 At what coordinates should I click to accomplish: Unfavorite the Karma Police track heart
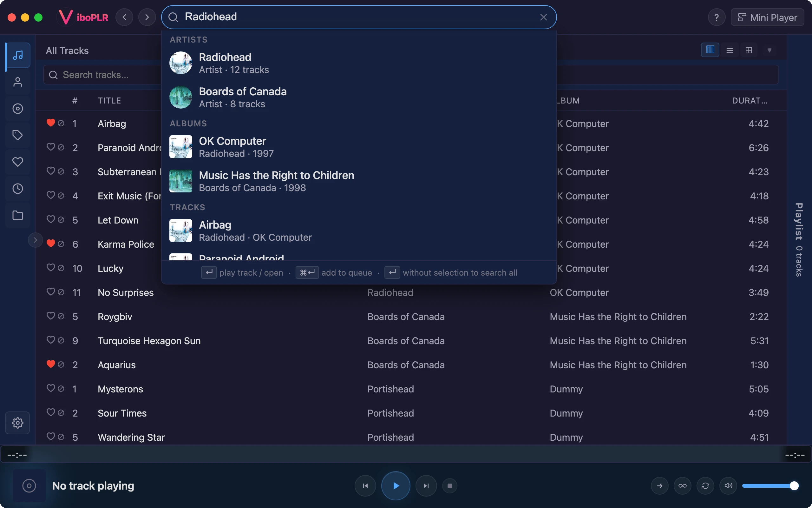coord(51,244)
